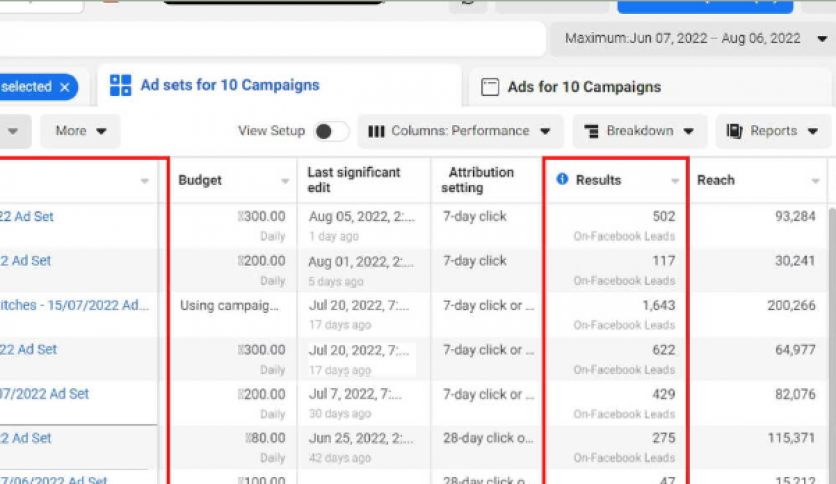Open the 07/2022 Ad Set link

coord(44,394)
